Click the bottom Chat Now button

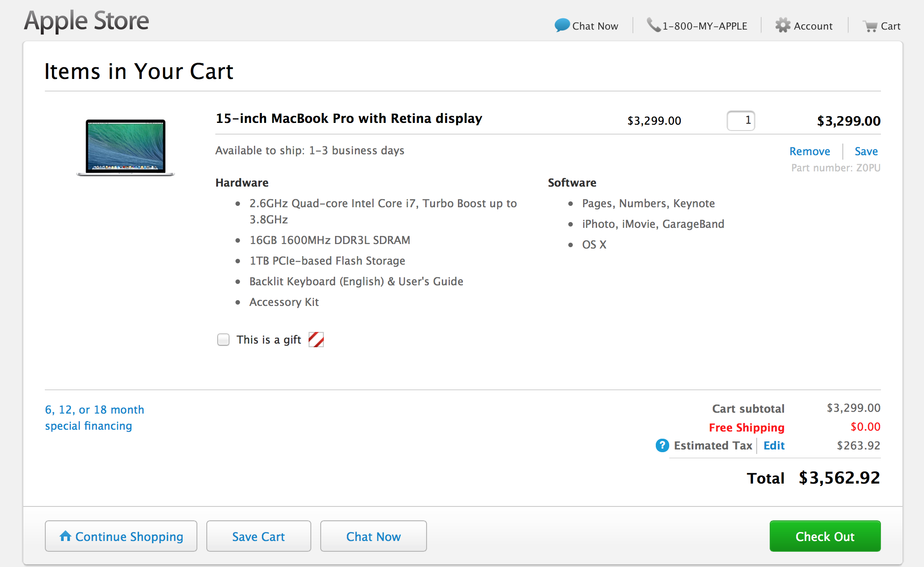[x=373, y=536]
